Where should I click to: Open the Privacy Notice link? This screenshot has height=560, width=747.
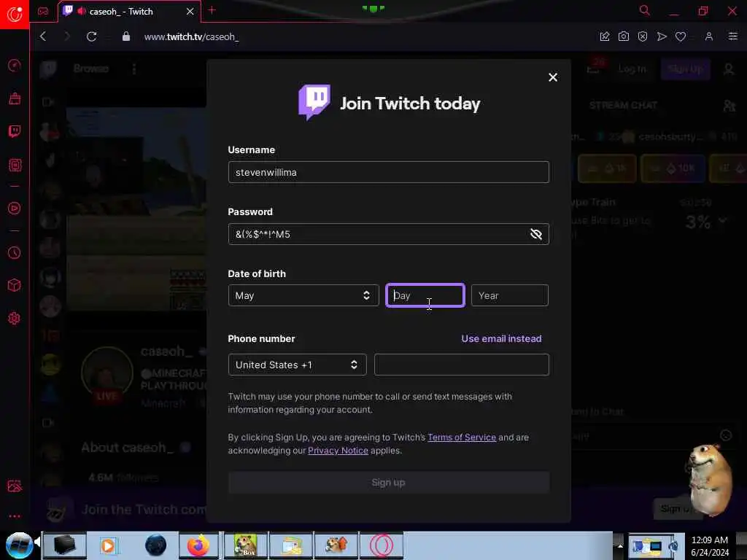coord(338,451)
